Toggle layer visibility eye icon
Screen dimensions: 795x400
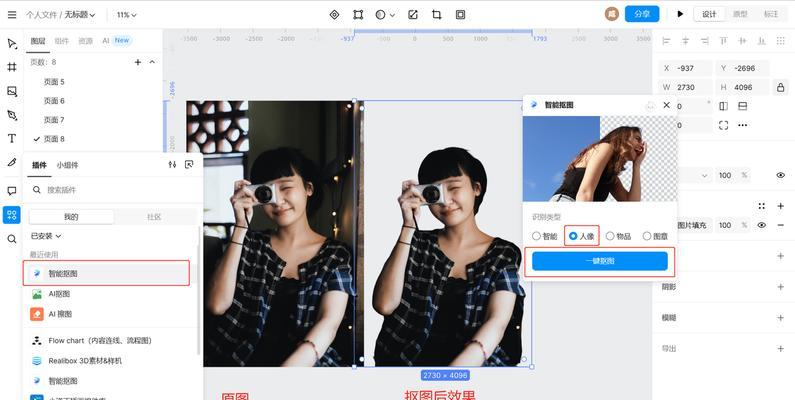click(780, 175)
